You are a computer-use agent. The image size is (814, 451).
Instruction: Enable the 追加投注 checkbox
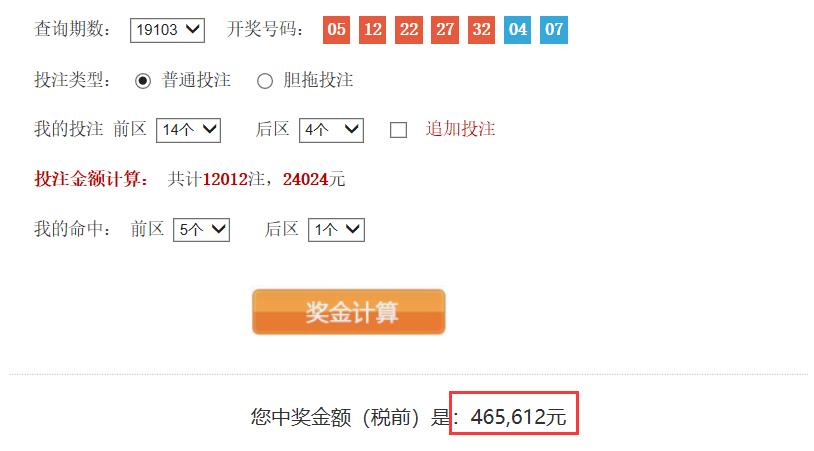point(398,130)
